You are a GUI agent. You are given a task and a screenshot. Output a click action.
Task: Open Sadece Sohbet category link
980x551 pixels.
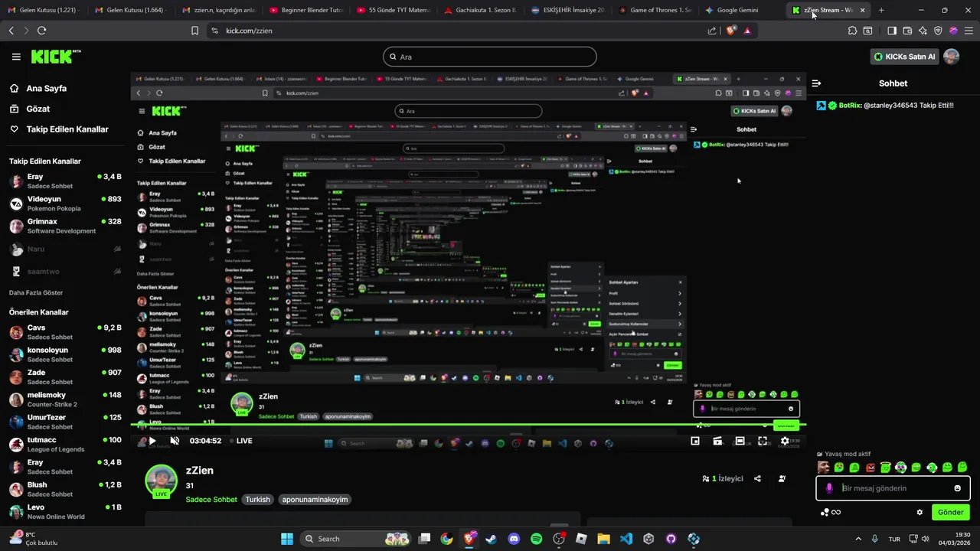coord(211,500)
